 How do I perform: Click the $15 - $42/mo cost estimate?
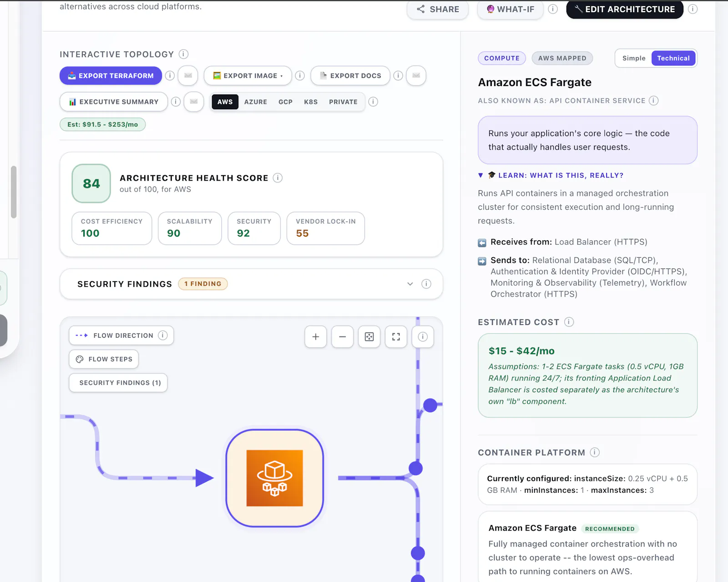click(521, 351)
